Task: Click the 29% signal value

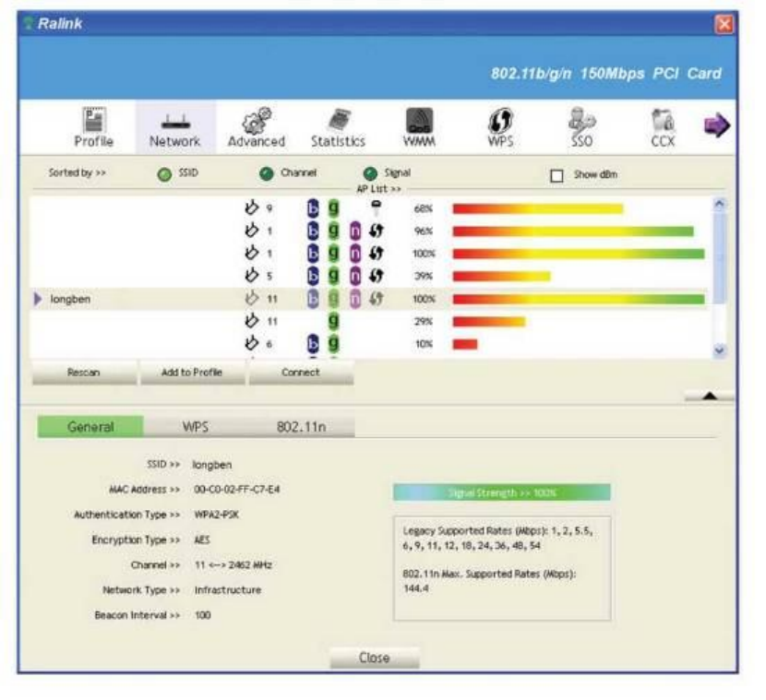Action: [424, 322]
